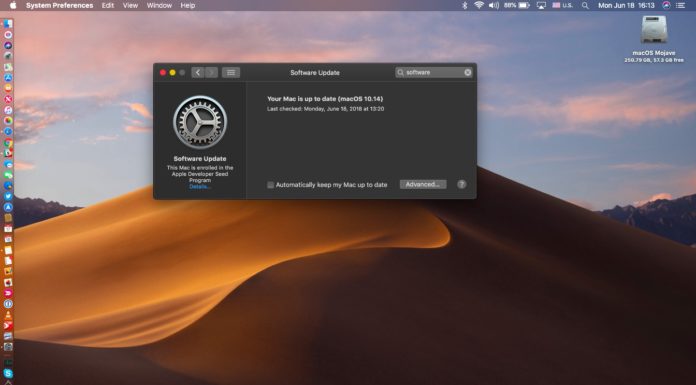This screenshot has width=696, height=385.
Task: Open Spotlight search magnifier
Action: [x=585, y=5]
